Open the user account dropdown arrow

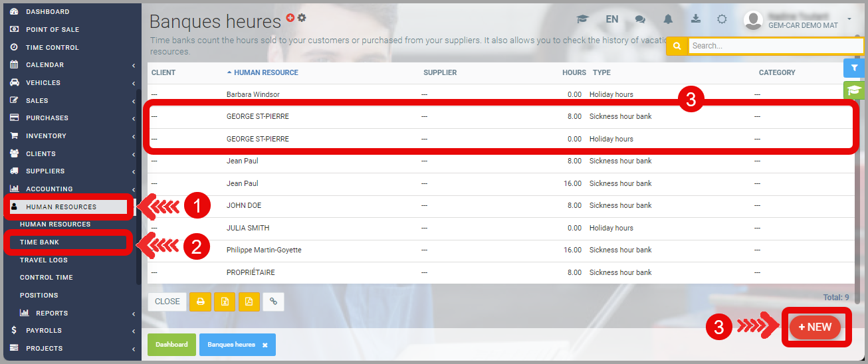[x=849, y=19]
